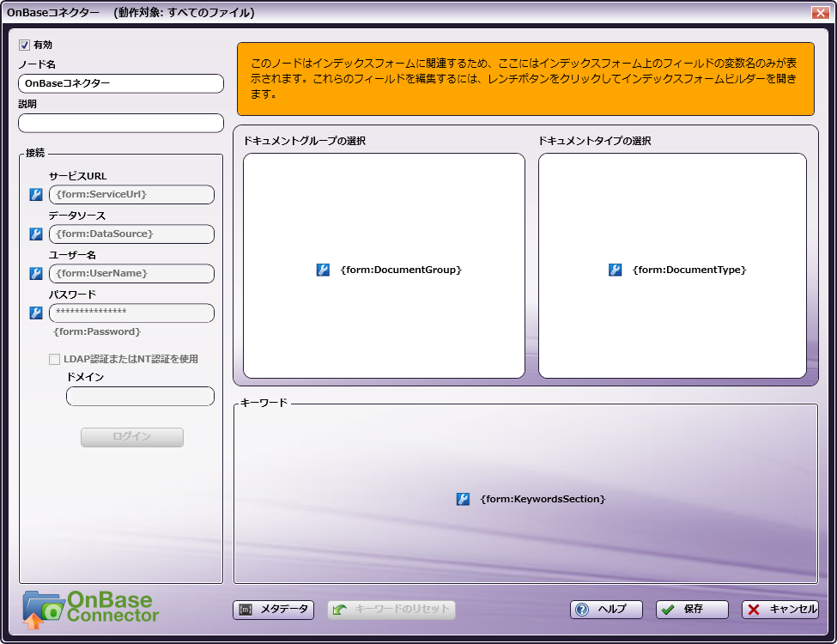Click the {form:KeywordsSection} variable text
Viewport: 837px width, 644px height.
pos(543,499)
